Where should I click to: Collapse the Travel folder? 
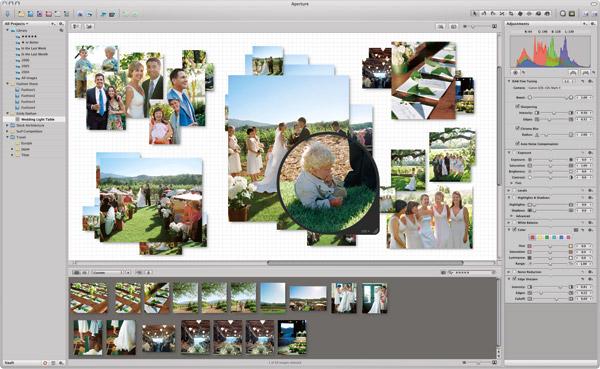pyautogui.click(x=7, y=137)
